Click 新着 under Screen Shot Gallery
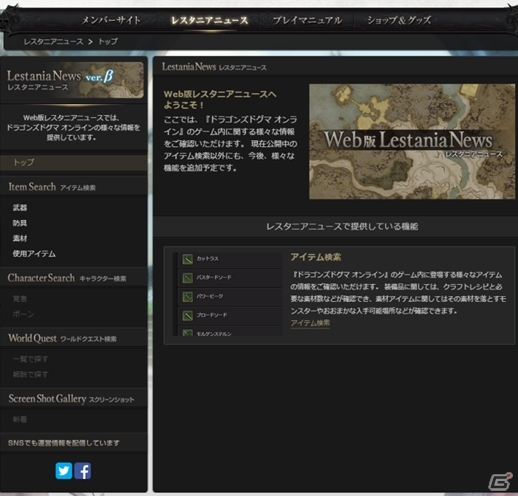The image size is (518, 496). pos(20,419)
